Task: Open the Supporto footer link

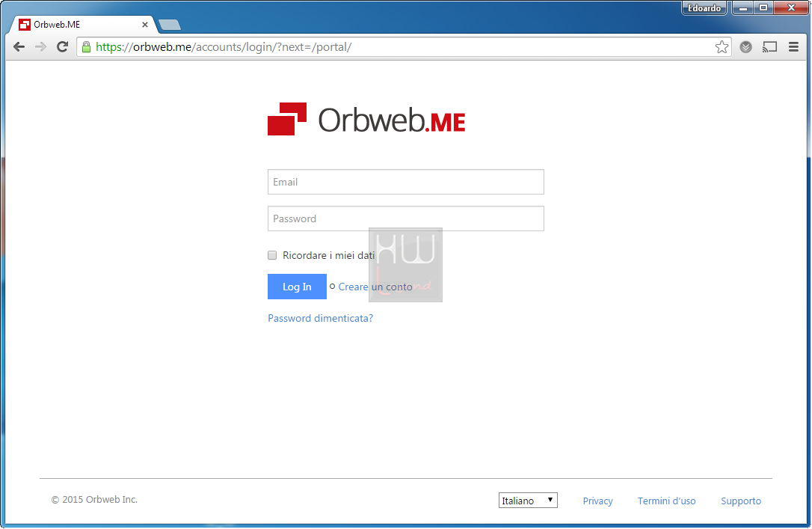Action: (x=741, y=501)
